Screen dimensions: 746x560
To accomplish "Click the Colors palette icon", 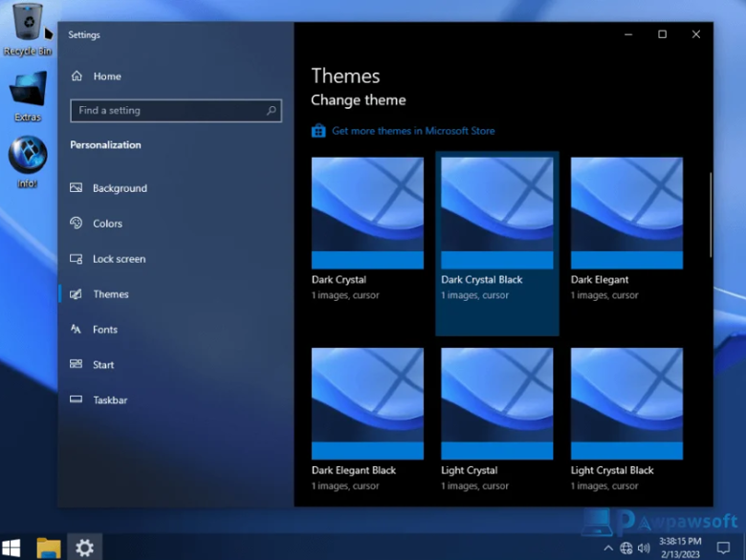I will pyautogui.click(x=77, y=223).
